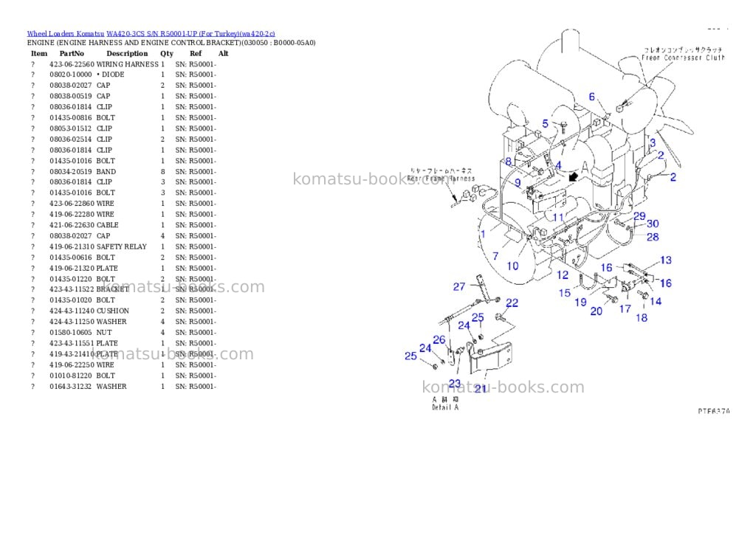The height and width of the screenshot is (535, 756).
Task: Click diagram callout number 13
Action: click(666, 260)
